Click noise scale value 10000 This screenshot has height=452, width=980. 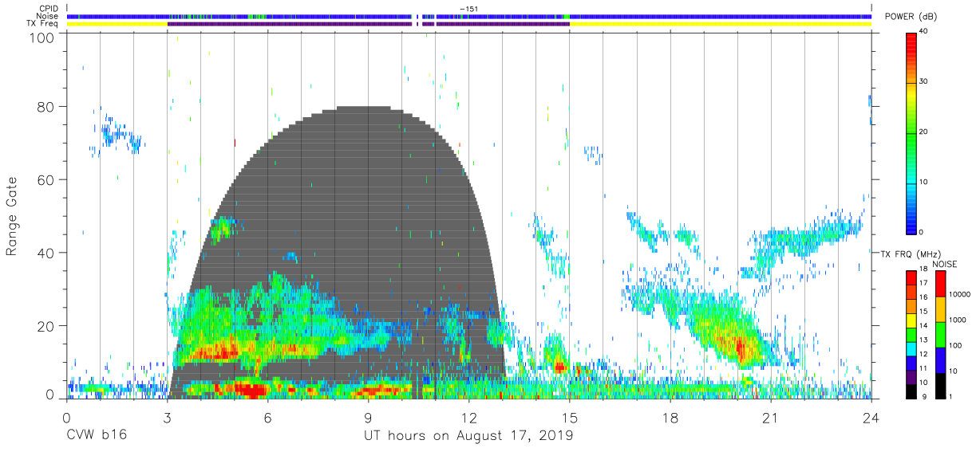click(x=961, y=295)
